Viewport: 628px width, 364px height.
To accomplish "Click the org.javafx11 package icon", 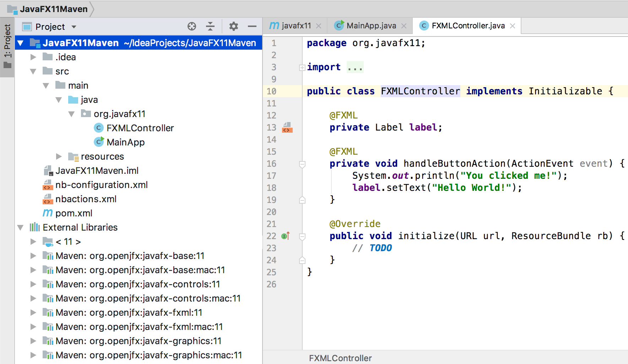I will [x=86, y=114].
